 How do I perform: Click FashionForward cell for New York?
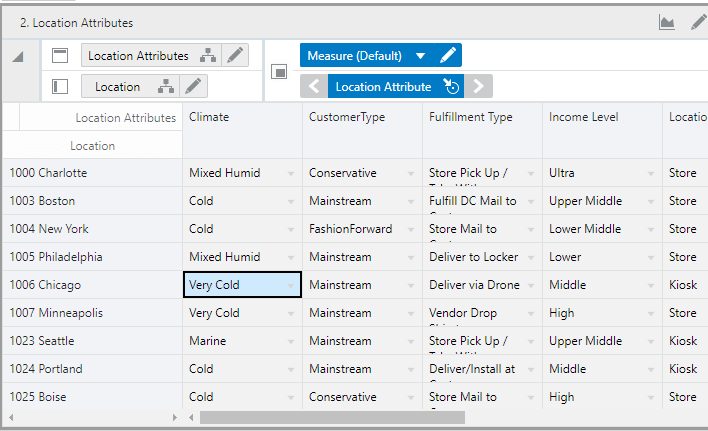pos(362,229)
